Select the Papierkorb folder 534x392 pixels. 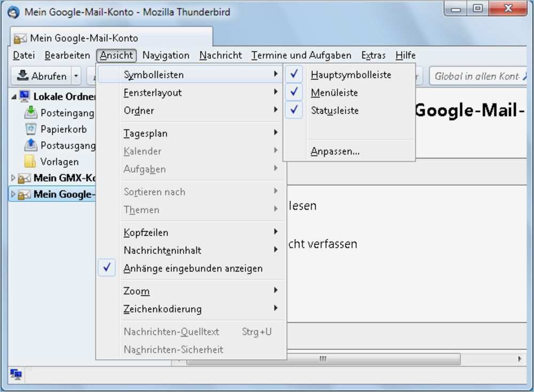tap(64, 129)
